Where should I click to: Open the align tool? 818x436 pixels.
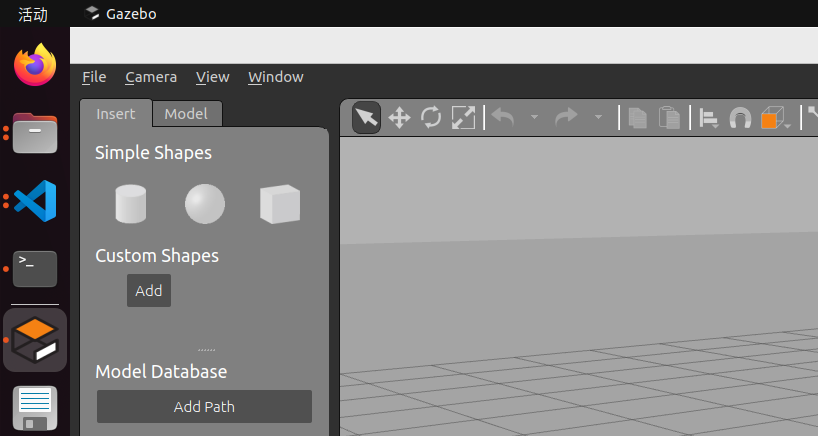(708, 118)
